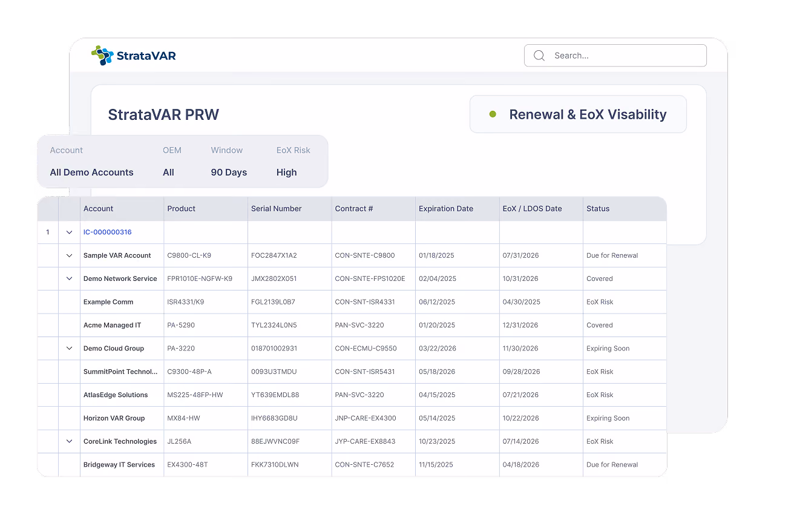This screenshot has height=532, width=797.
Task: Open the EoX Risk filter High
Action: (x=286, y=172)
